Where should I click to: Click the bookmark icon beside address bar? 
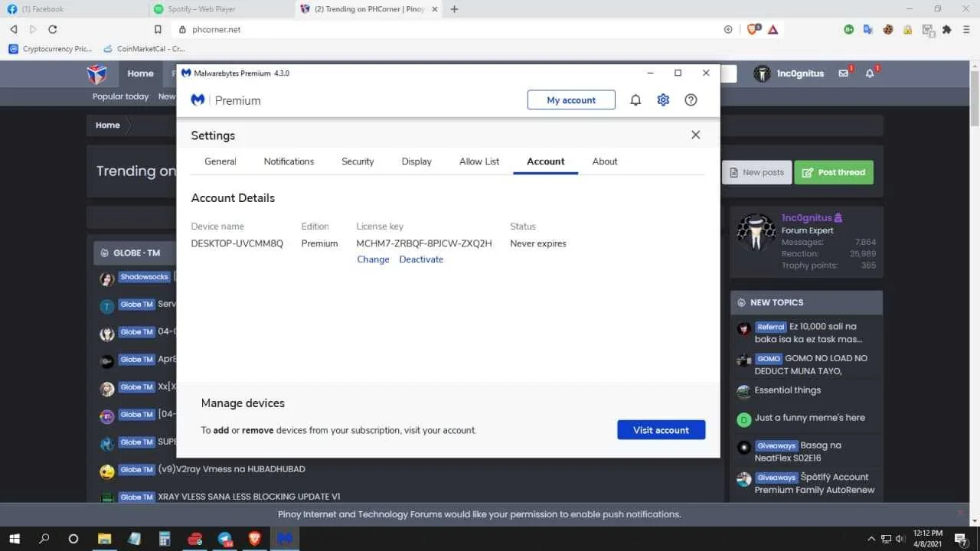pyautogui.click(x=158, y=29)
